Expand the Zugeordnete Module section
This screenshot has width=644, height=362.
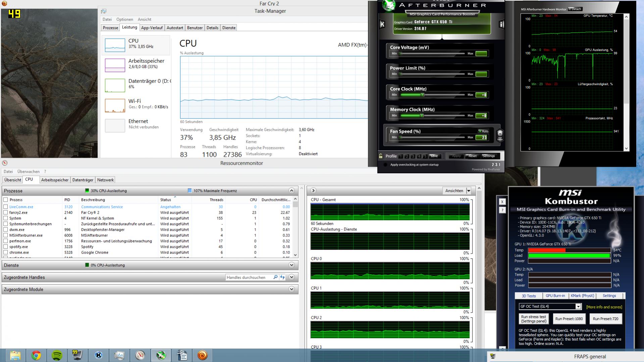pos(291,289)
